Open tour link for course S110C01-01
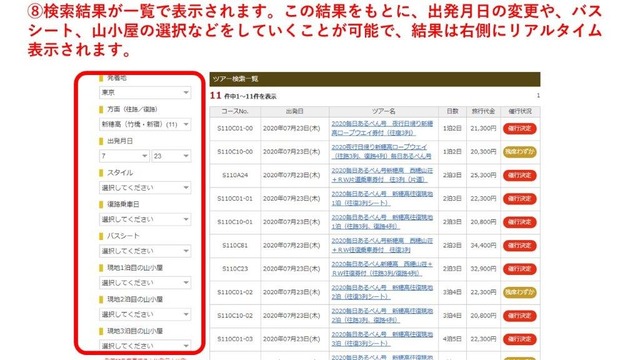The height and width of the screenshot is (360, 640). [382, 198]
